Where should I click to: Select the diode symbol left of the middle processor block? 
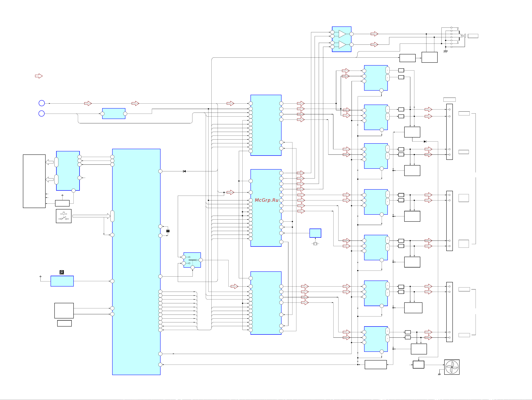coord(184,171)
